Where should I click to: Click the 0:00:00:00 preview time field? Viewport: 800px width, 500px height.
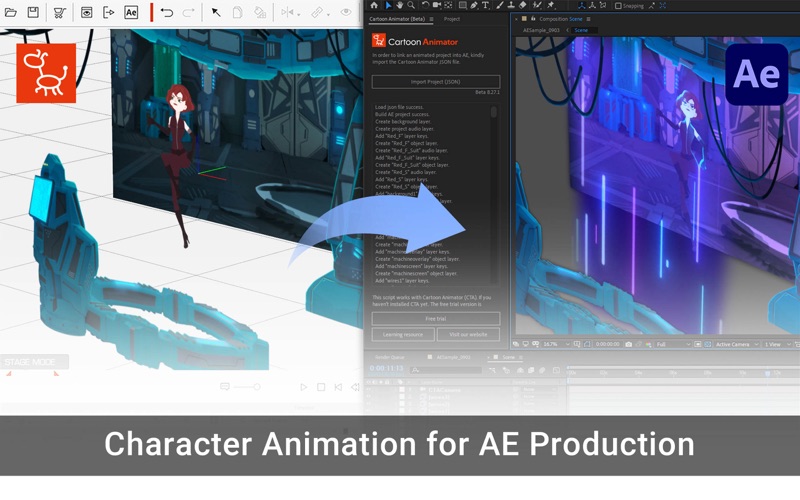tap(608, 344)
